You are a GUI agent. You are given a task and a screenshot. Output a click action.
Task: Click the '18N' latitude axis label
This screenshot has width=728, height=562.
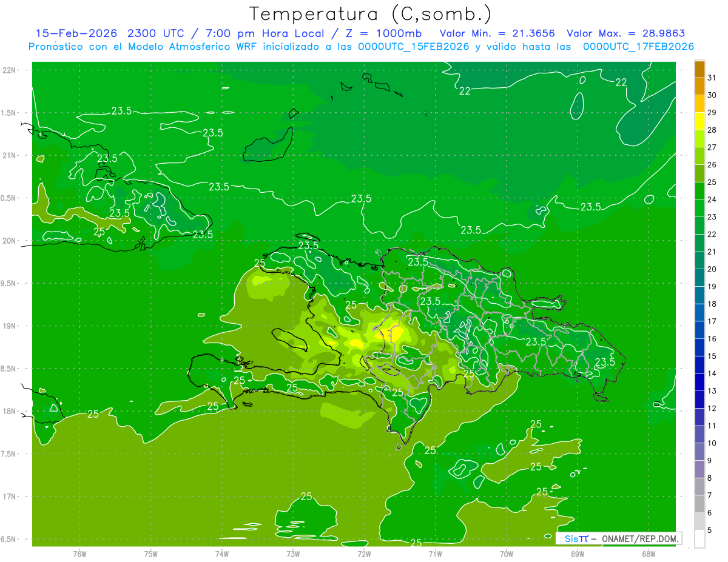pyautogui.click(x=9, y=412)
